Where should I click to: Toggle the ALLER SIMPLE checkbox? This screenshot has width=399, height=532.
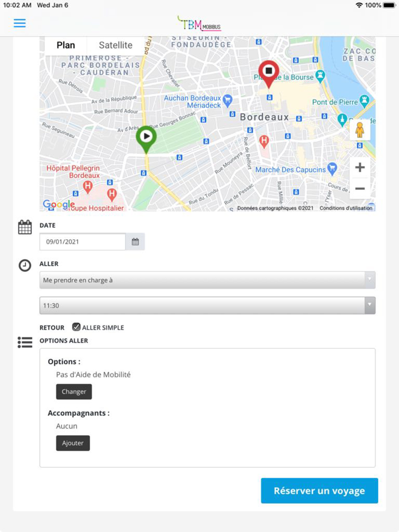tap(76, 327)
